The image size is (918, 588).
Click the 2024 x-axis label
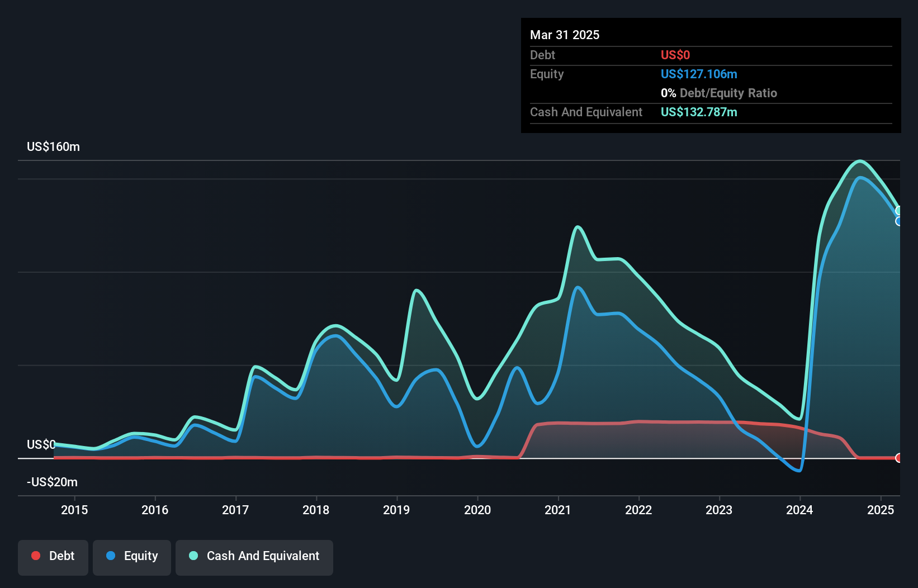[799, 510]
